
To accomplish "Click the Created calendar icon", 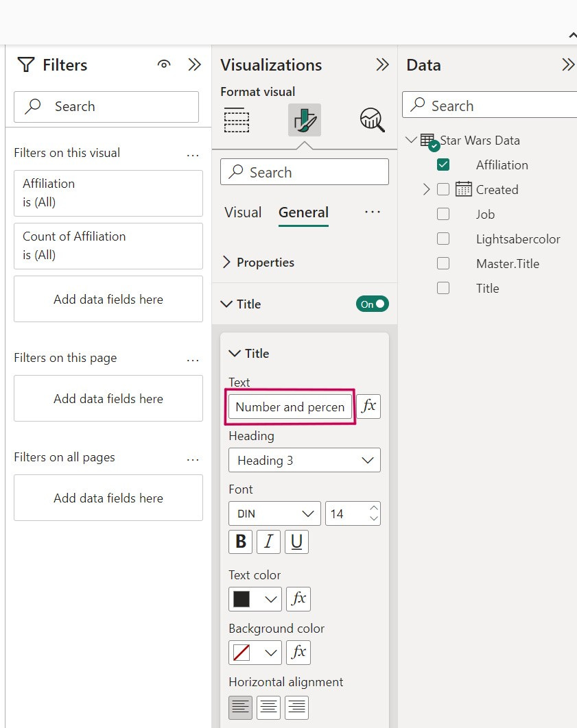I will [x=464, y=189].
